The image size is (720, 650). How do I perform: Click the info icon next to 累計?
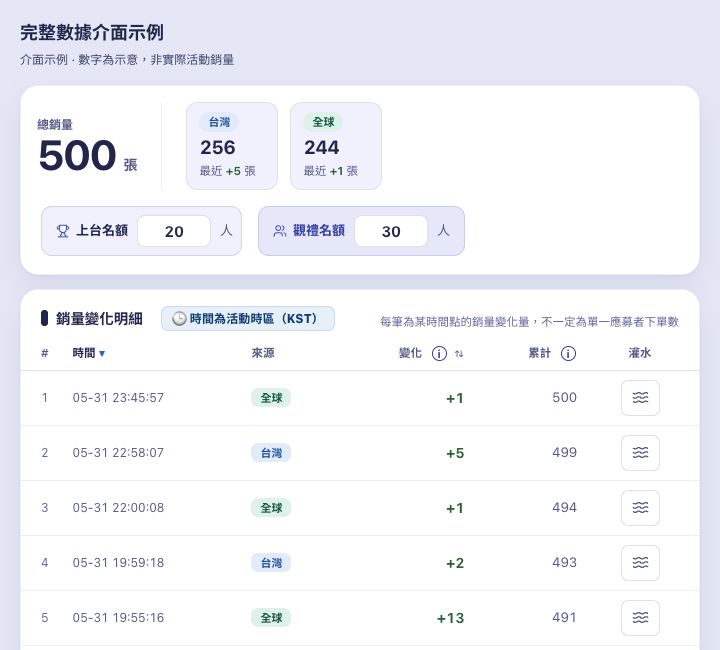(568, 353)
